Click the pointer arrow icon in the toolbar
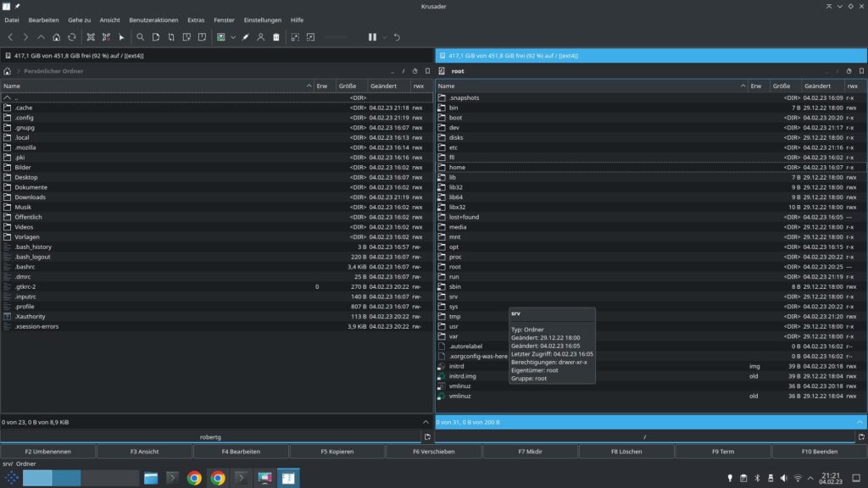 click(x=122, y=37)
